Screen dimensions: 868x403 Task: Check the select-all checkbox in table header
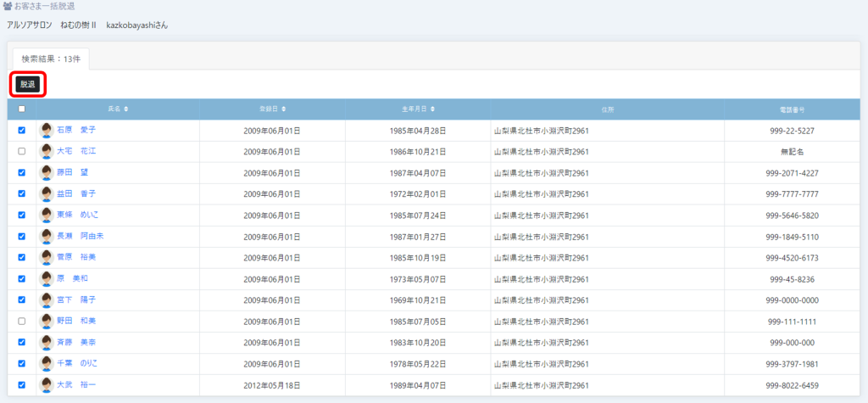[22, 109]
